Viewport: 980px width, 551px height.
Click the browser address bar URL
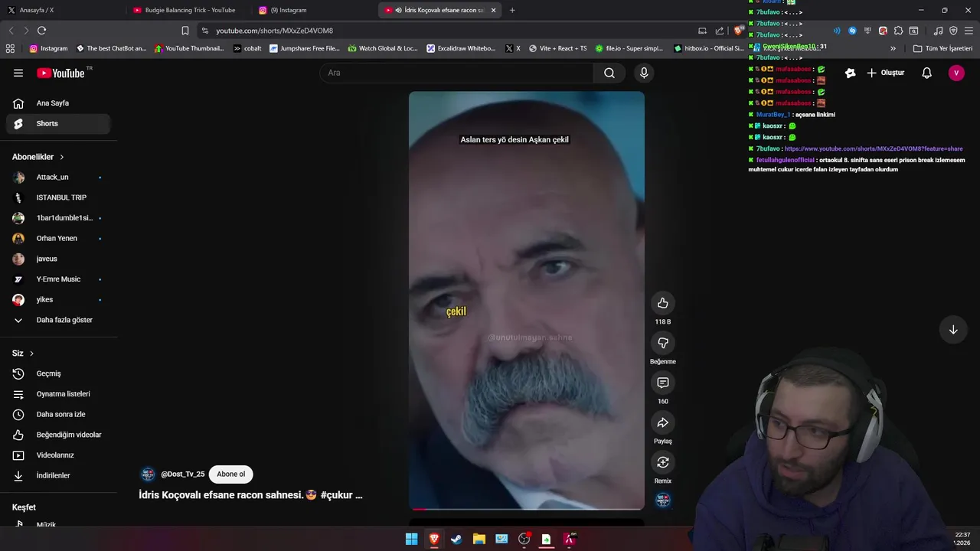(274, 31)
